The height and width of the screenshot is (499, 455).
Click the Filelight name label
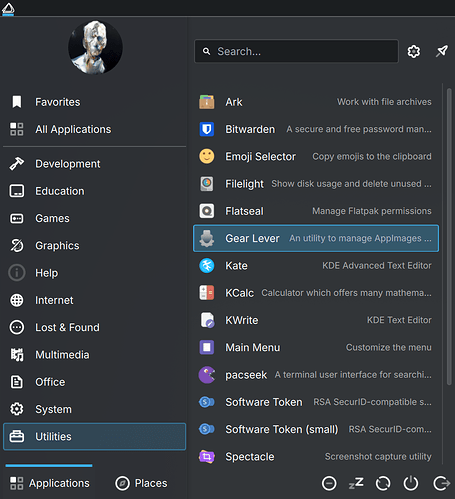244,184
